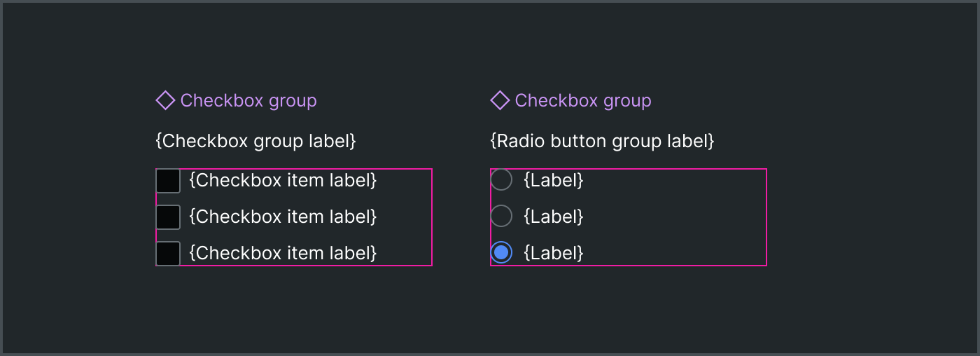Screen dimensions: 980x356
Task: Click the first "{Checkbox item label}" text
Action: pos(283,181)
